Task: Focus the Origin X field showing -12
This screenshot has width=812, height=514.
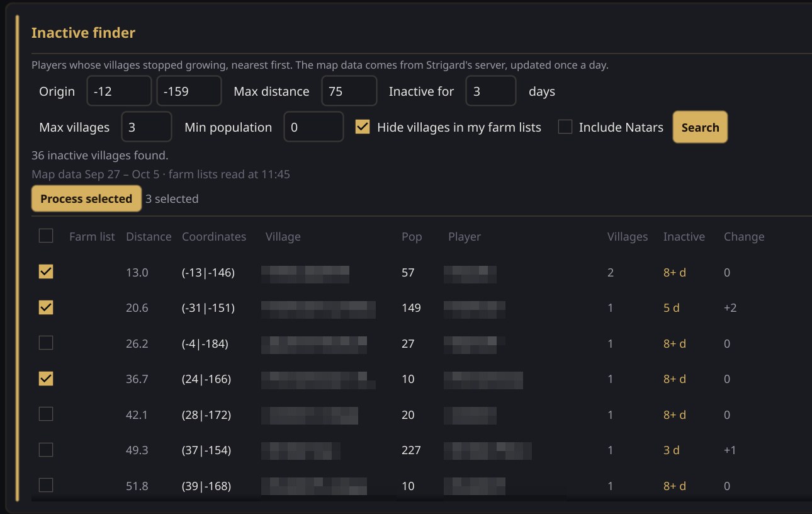Action: tap(119, 91)
